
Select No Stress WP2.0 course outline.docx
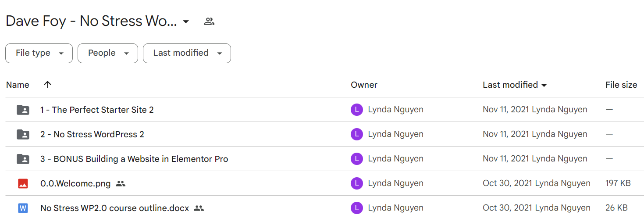tap(114, 208)
